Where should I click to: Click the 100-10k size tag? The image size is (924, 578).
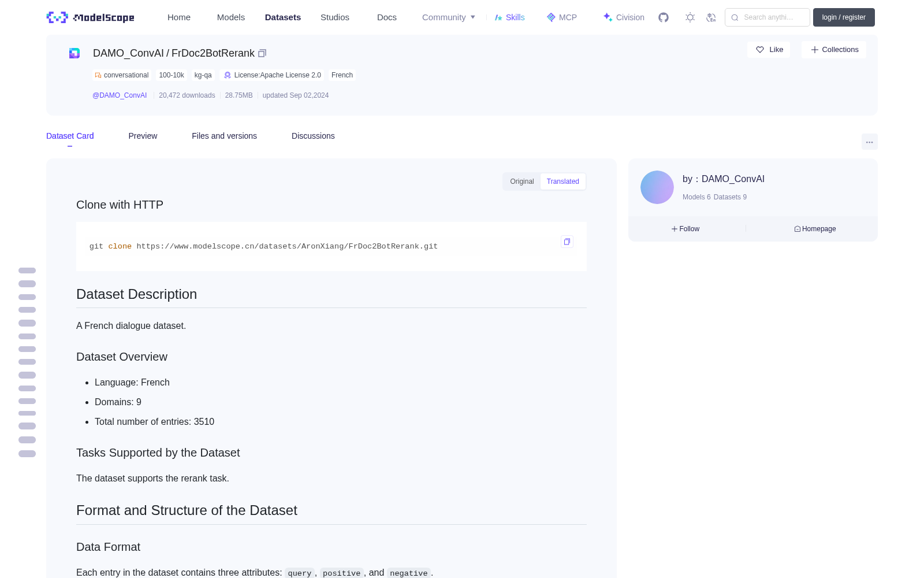pyautogui.click(x=172, y=75)
